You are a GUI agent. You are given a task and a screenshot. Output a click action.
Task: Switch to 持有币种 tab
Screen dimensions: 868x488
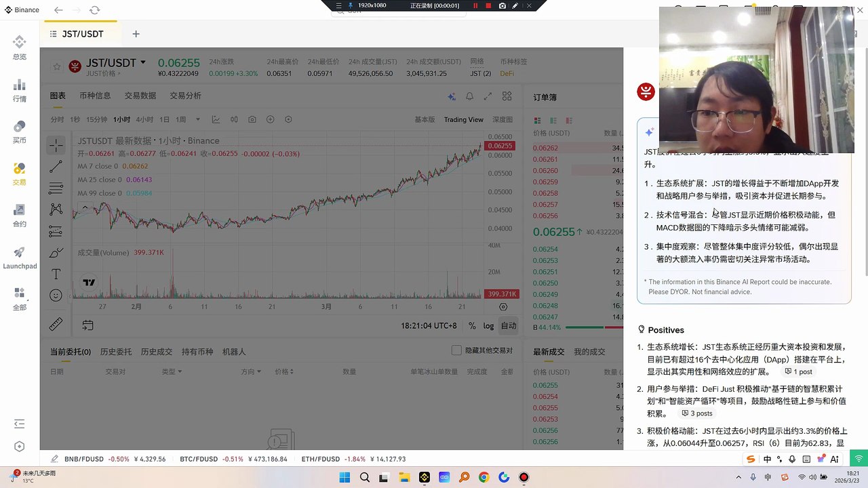pyautogui.click(x=197, y=352)
